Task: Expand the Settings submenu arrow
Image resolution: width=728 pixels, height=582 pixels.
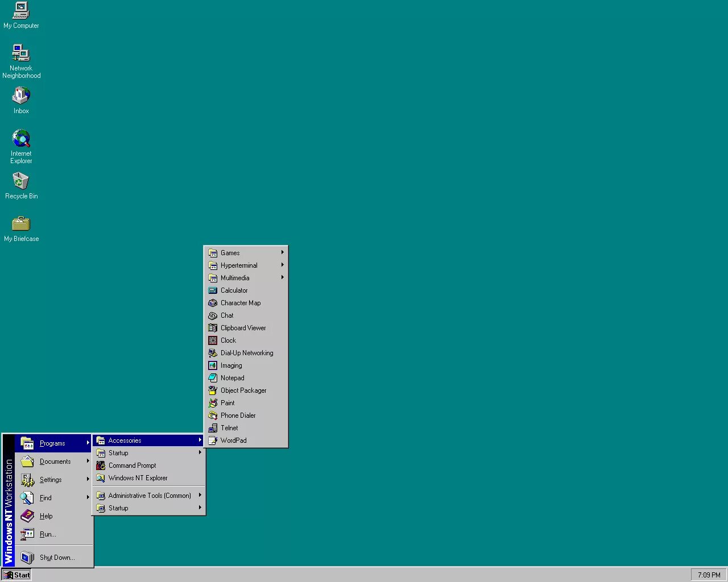Action: [x=88, y=479]
